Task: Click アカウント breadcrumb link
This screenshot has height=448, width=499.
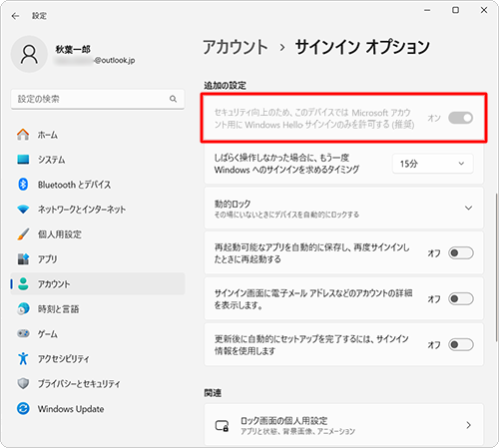Action: tap(236, 47)
